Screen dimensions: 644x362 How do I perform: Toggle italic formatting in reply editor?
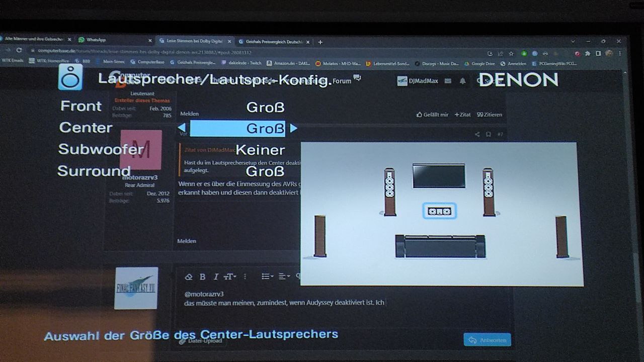point(216,277)
